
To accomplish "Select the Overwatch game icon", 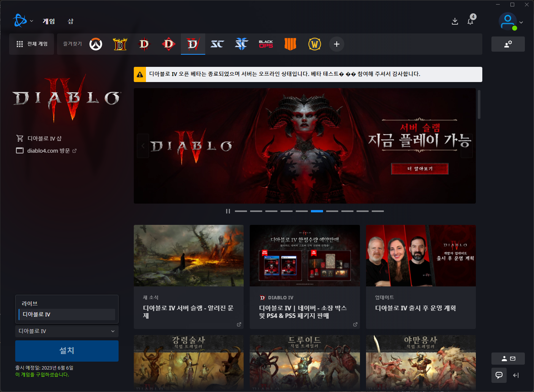I will pos(96,44).
